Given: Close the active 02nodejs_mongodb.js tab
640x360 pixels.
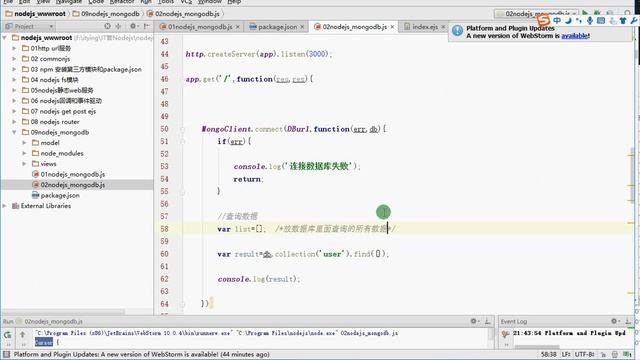Looking at the screenshot, I should [x=392, y=27].
